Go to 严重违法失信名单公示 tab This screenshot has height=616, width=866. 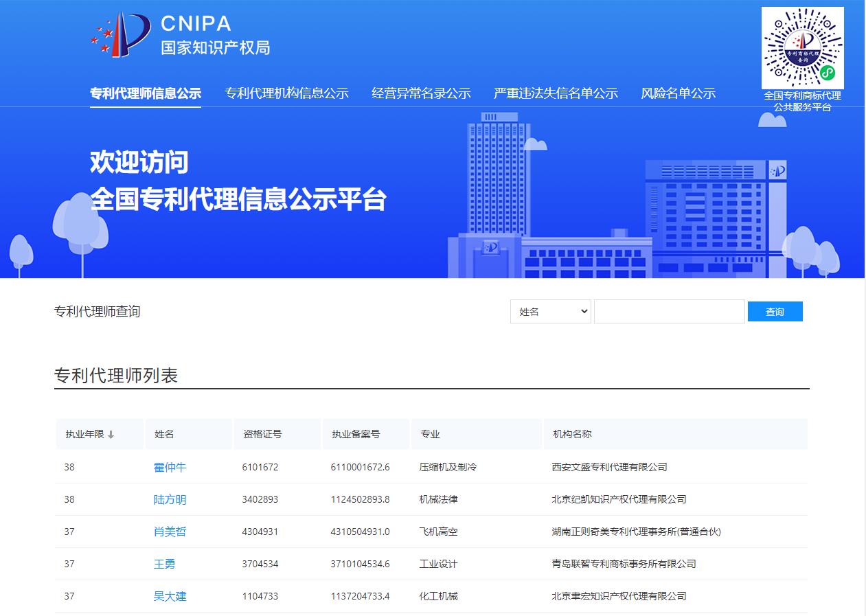pos(556,93)
